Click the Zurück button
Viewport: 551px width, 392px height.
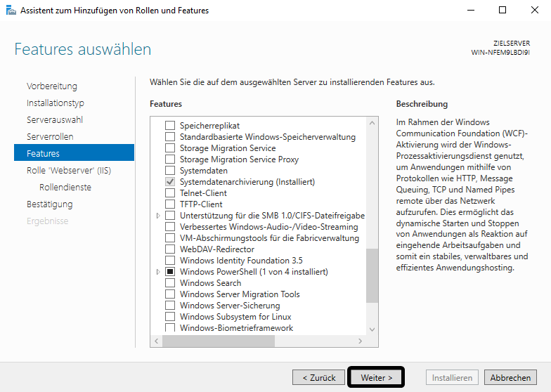(x=319, y=378)
